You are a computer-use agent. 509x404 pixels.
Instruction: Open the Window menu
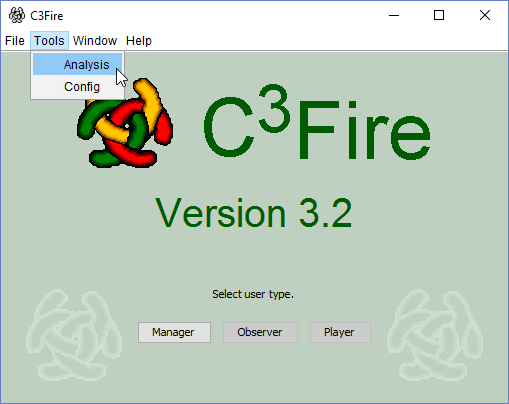(95, 41)
